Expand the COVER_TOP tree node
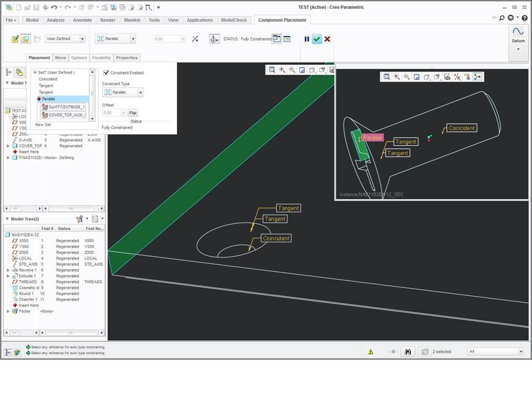 [8, 146]
